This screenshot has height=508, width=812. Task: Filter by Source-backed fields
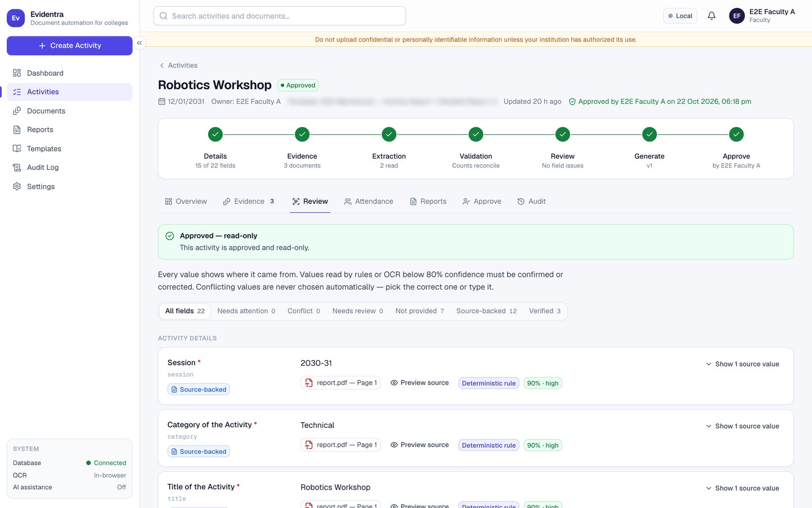487,311
